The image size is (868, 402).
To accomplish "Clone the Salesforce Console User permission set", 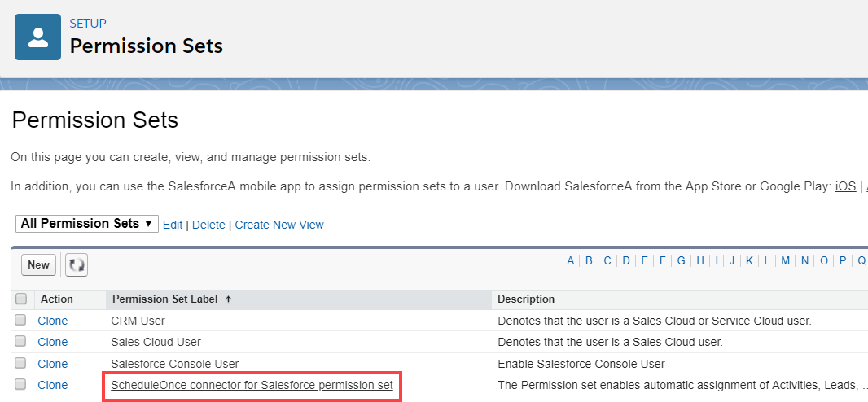I will [53, 364].
